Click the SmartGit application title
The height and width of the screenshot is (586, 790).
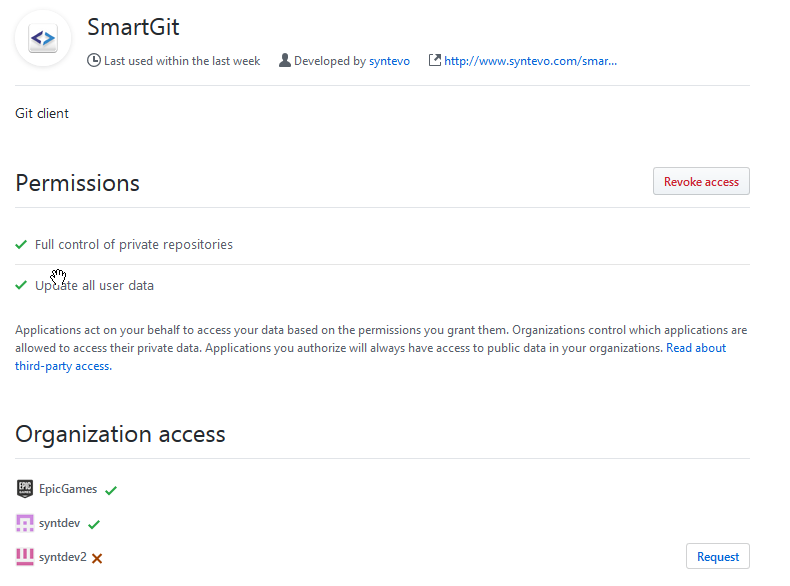click(x=133, y=27)
